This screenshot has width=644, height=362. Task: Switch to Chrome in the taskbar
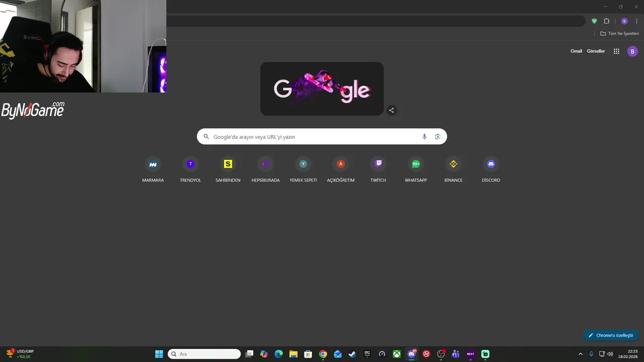pyautogui.click(x=323, y=354)
